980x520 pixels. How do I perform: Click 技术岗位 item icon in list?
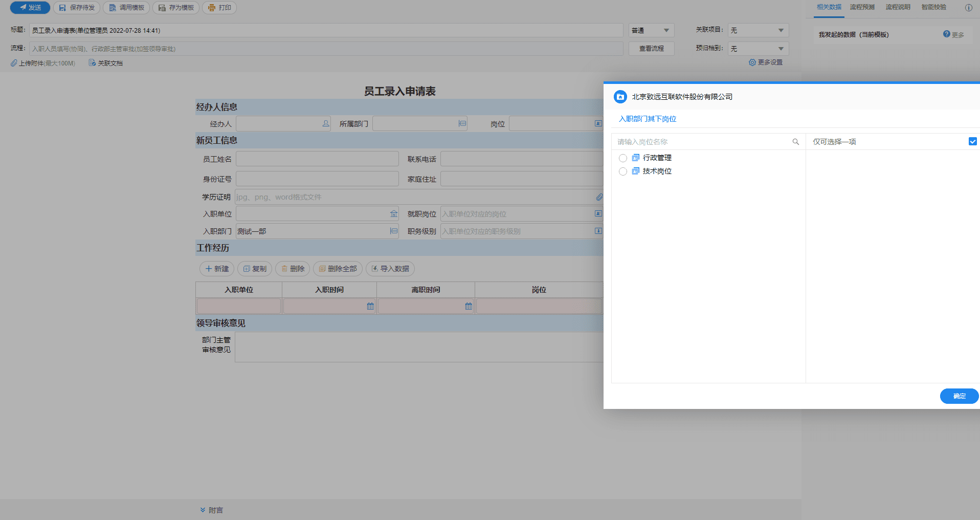click(x=636, y=171)
